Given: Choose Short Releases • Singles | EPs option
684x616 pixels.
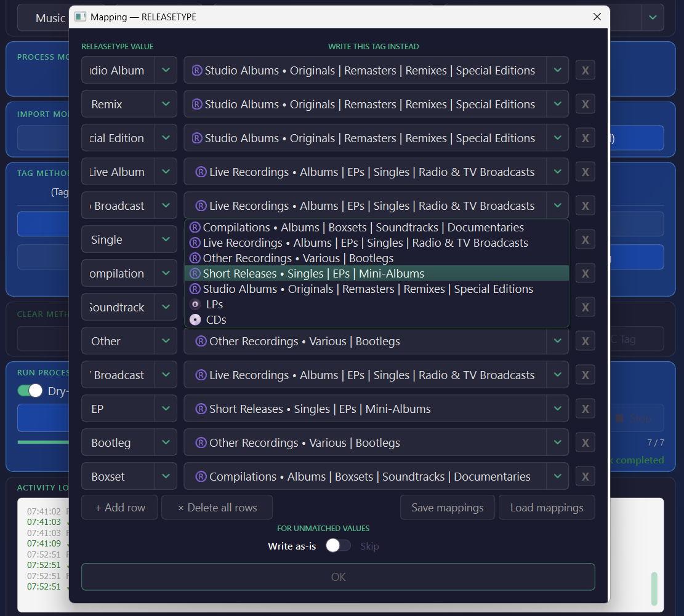Looking at the screenshot, I should point(377,273).
